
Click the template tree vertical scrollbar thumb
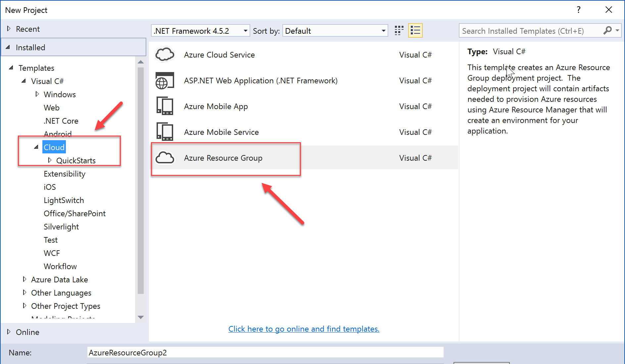pyautogui.click(x=141, y=180)
